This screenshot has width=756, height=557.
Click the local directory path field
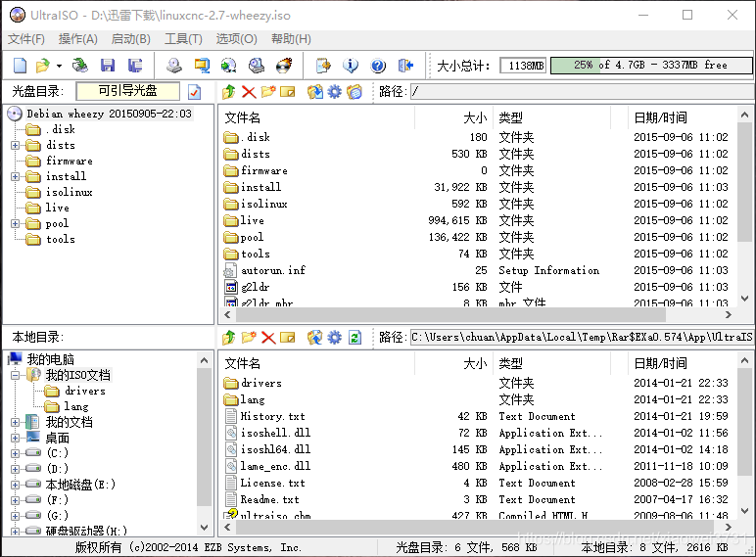581,338
